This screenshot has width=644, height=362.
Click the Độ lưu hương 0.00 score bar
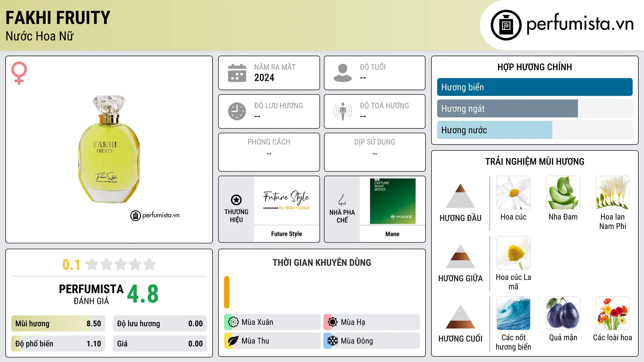tap(160, 324)
